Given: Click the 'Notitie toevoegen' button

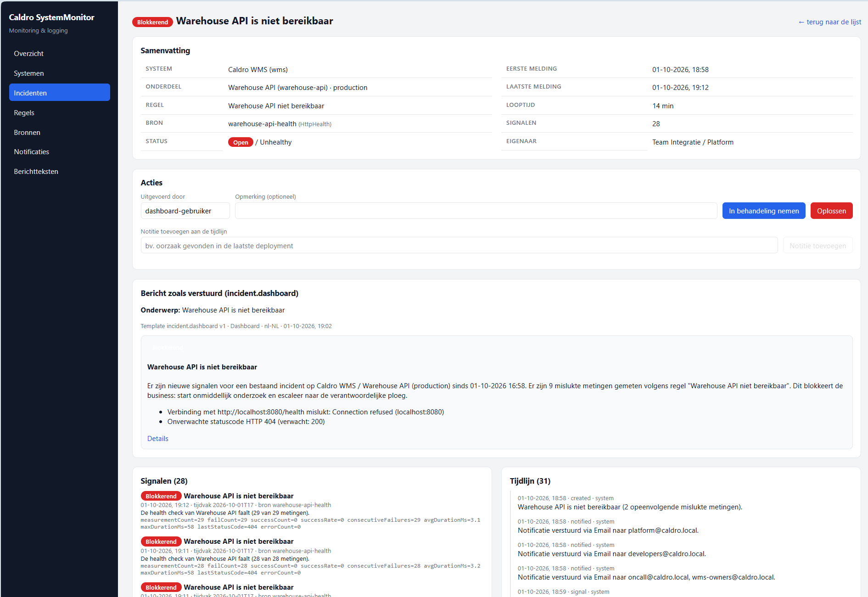Looking at the screenshot, I should tap(818, 245).
